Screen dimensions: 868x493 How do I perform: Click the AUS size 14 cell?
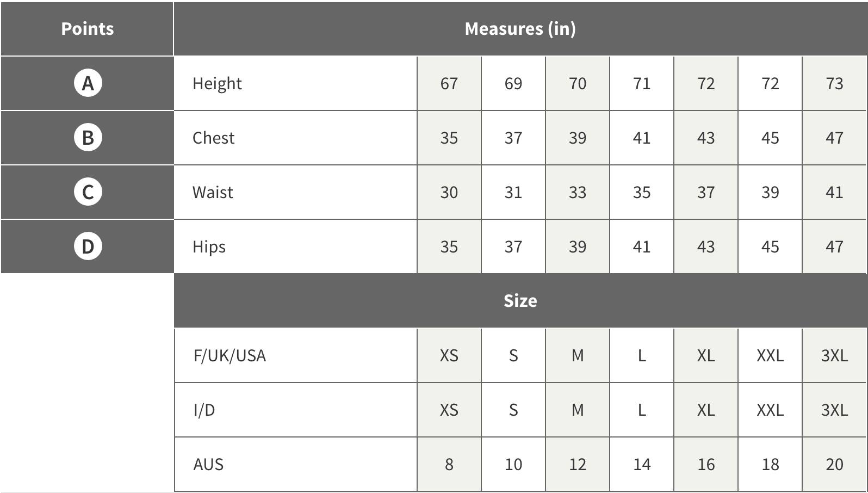tap(642, 464)
